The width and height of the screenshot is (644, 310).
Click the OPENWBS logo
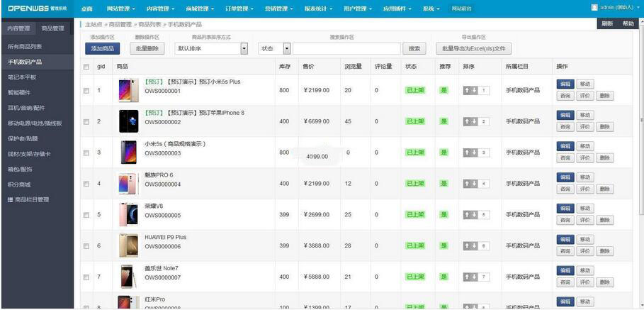tap(35, 9)
